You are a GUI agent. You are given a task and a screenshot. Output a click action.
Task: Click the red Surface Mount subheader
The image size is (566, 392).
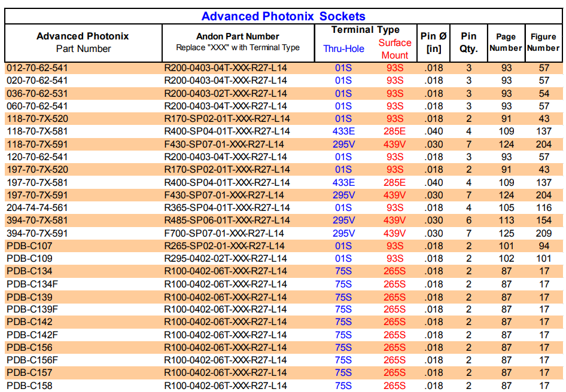point(395,49)
